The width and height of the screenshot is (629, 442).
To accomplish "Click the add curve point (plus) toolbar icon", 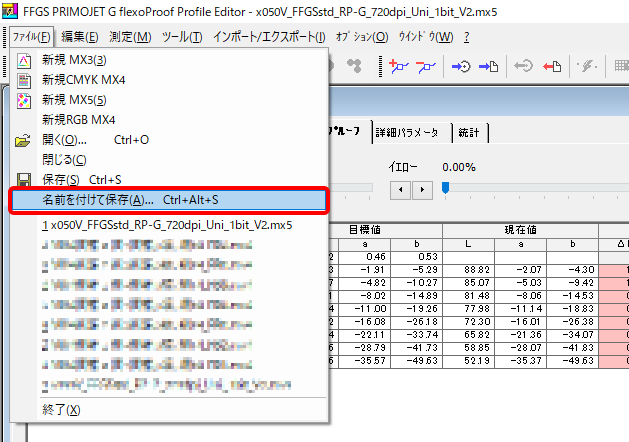I will (x=399, y=66).
